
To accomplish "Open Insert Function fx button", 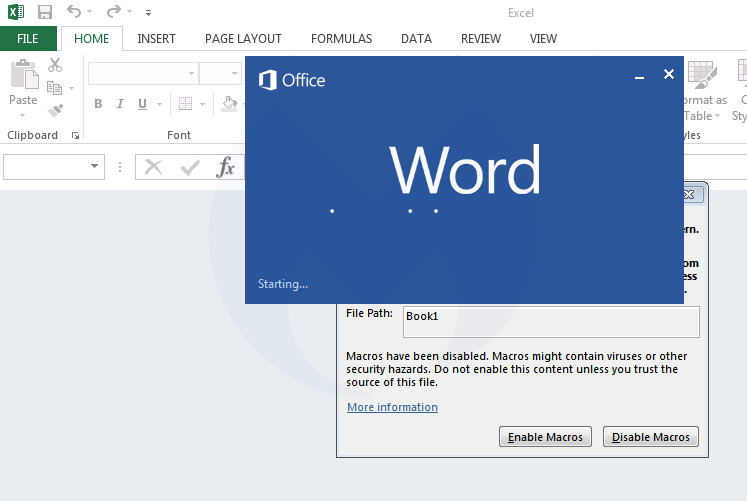I will pyautogui.click(x=225, y=167).
